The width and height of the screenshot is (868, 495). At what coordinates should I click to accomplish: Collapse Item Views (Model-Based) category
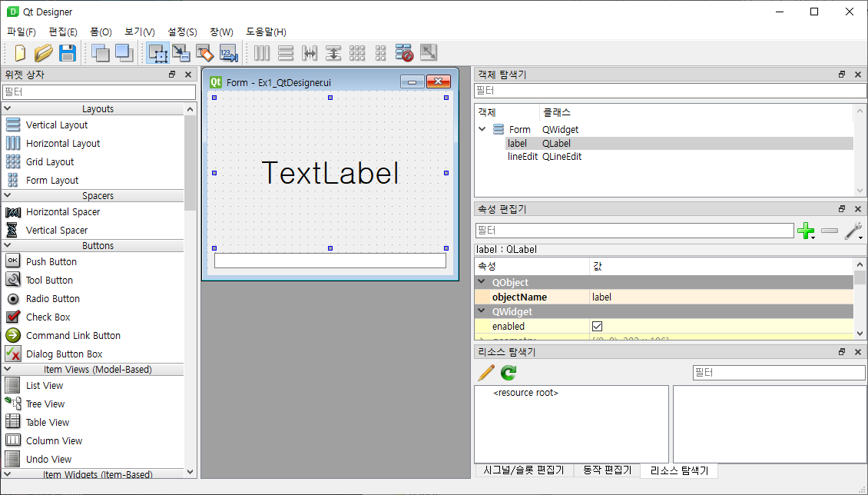coord(8,369)
